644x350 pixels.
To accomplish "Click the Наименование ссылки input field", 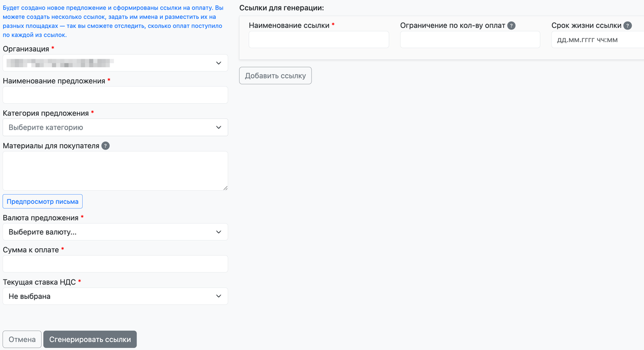I will pos(319,39).
